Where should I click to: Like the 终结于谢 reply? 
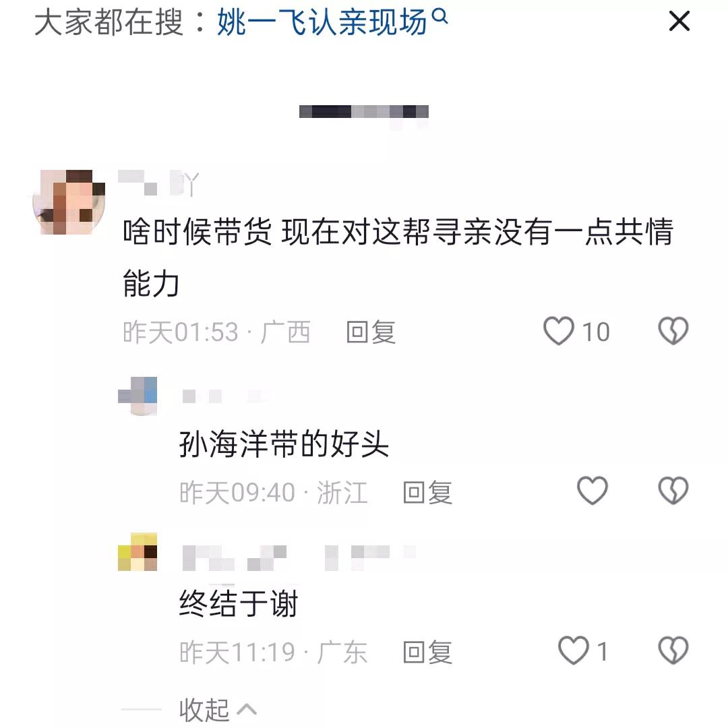coord(574,650)
